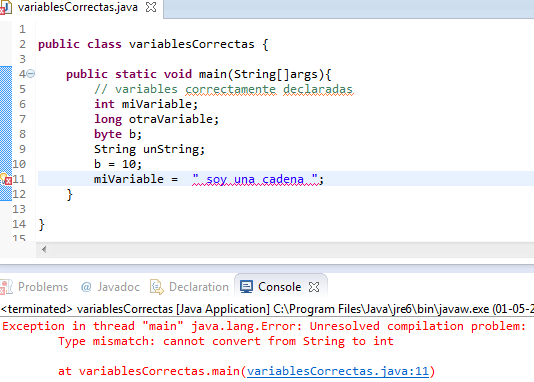Screen dimensions: 534x382
Task: Click the "byte b;" declaration
Action: pos(118,134)
